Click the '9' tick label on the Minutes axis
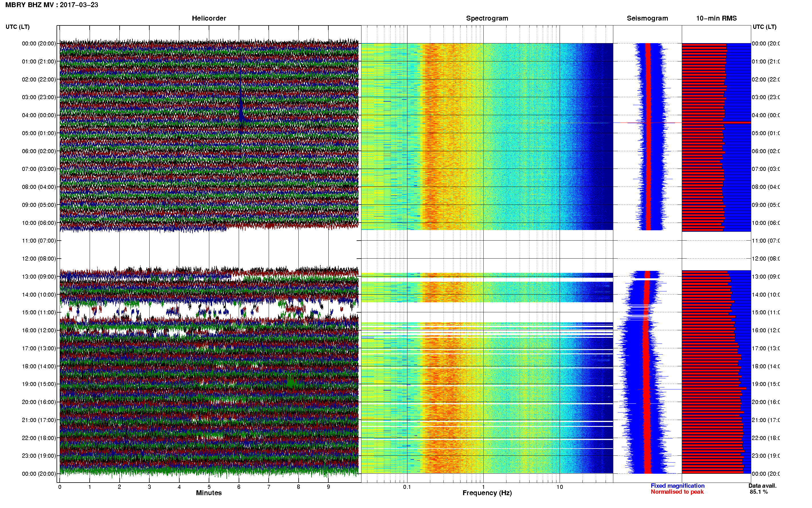The image size is (812, 508). (328, 487)
